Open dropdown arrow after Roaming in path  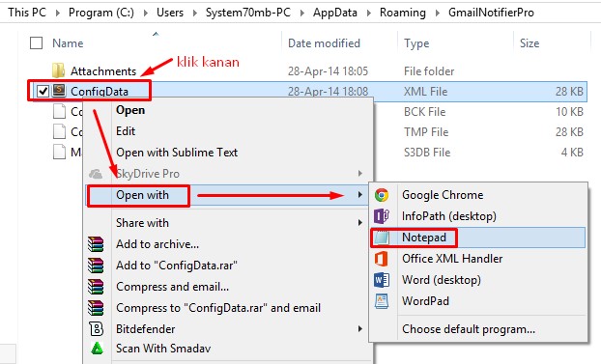tap(438, 13)
